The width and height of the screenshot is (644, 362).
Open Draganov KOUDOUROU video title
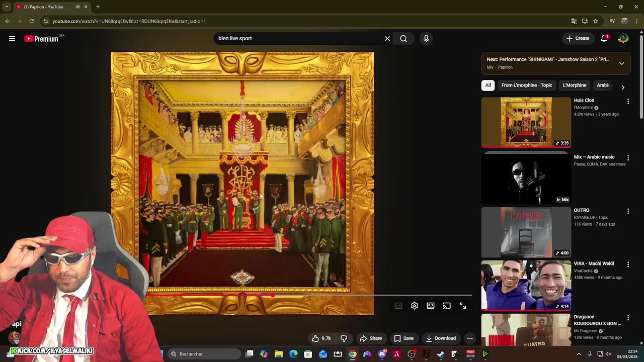(x=597, y=320)
